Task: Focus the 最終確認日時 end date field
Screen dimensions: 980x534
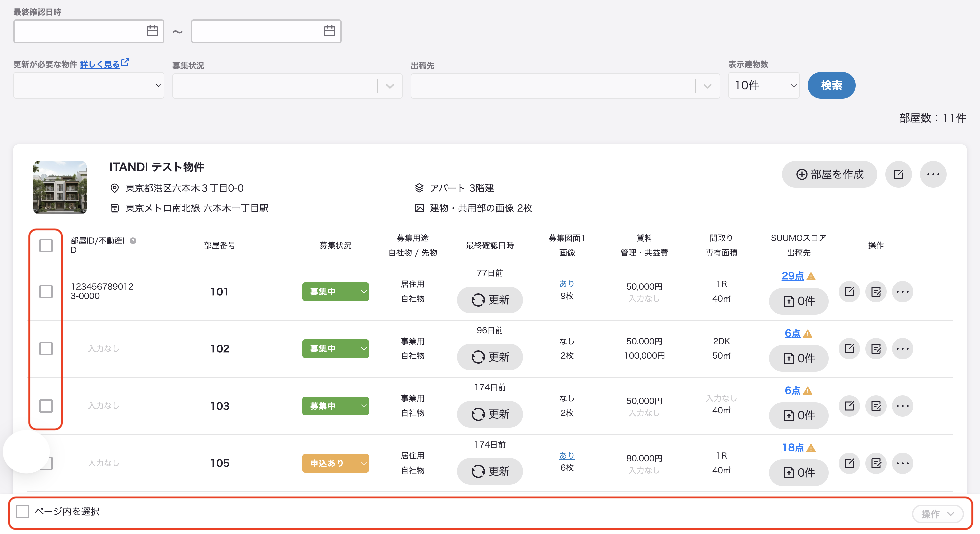Action: (266, 31)
